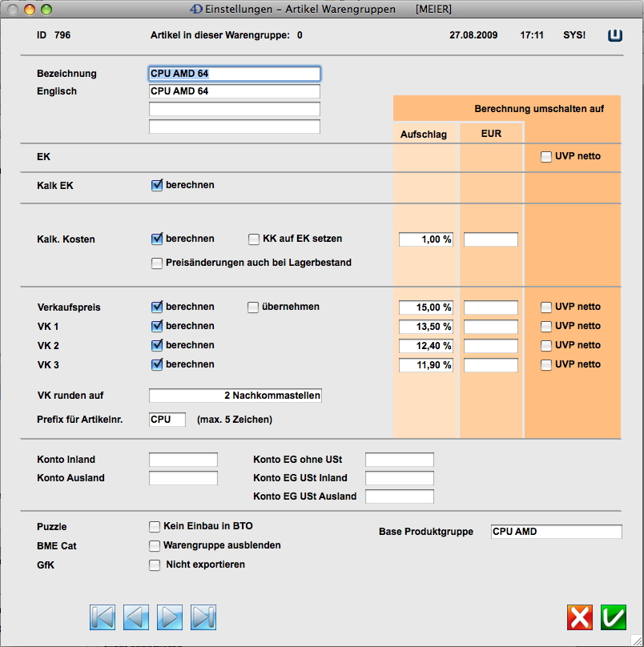Select the Base Produktgruppe field

[x=556, y=532]
